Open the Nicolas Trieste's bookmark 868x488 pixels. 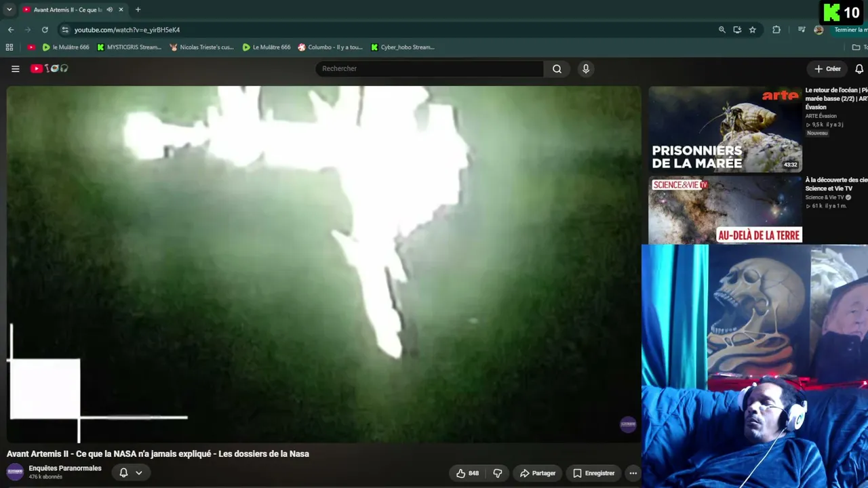201,47
